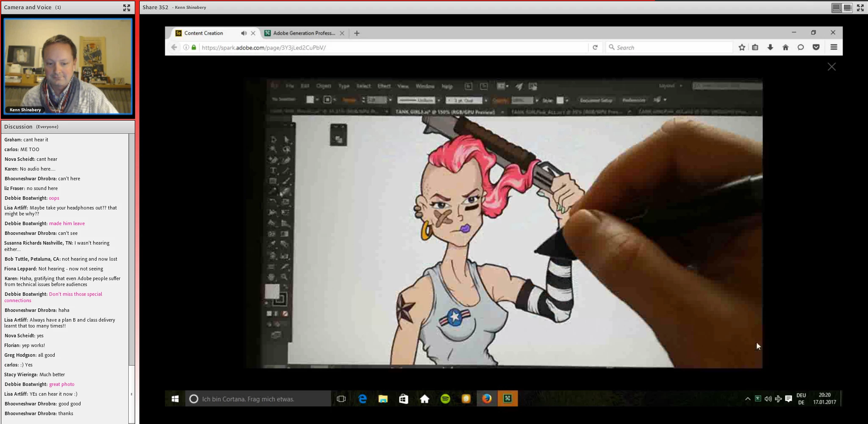
Task: Open the Firefox hamburger menu
Action: (x=834, y=47)
